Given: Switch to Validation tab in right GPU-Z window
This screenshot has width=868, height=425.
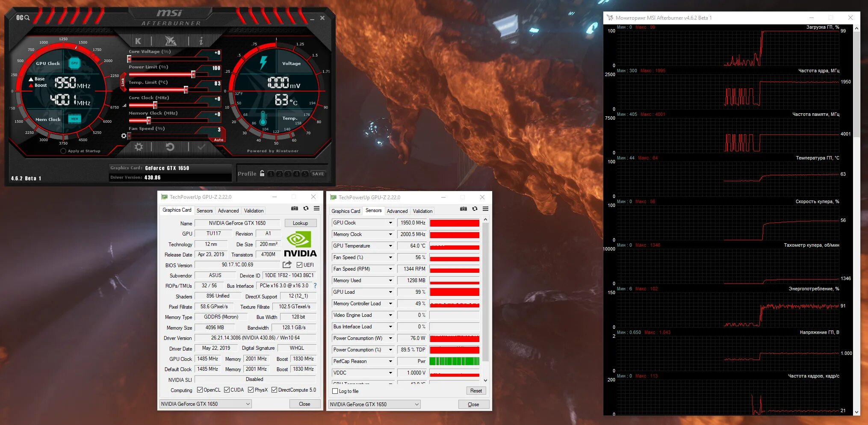Looking at the screenshot, I should click(x=422, y=211).
